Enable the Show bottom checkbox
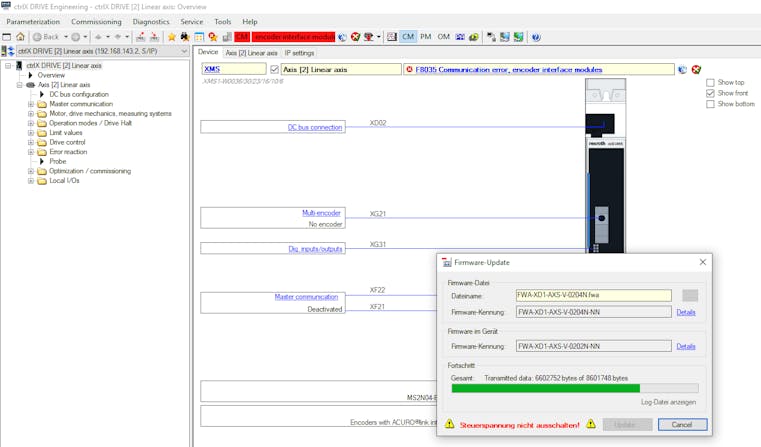Screen dimensions: 761x447 tap(710, 104)
